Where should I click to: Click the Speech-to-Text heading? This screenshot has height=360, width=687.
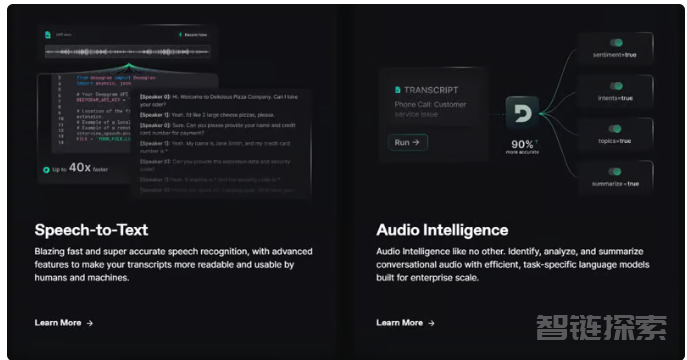pos(91,230)
